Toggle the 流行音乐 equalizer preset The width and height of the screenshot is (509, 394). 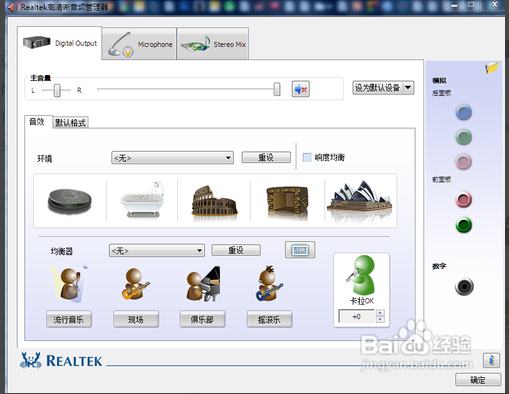(69, 319)
